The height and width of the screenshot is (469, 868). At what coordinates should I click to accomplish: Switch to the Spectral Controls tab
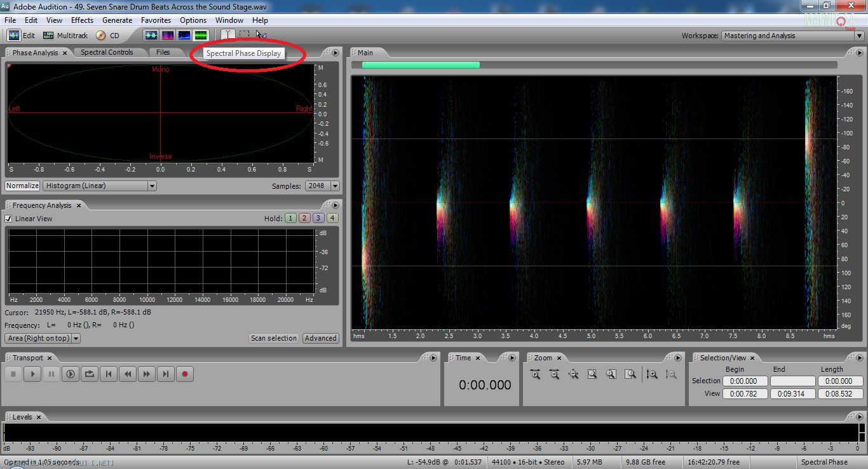pos(107,52)
